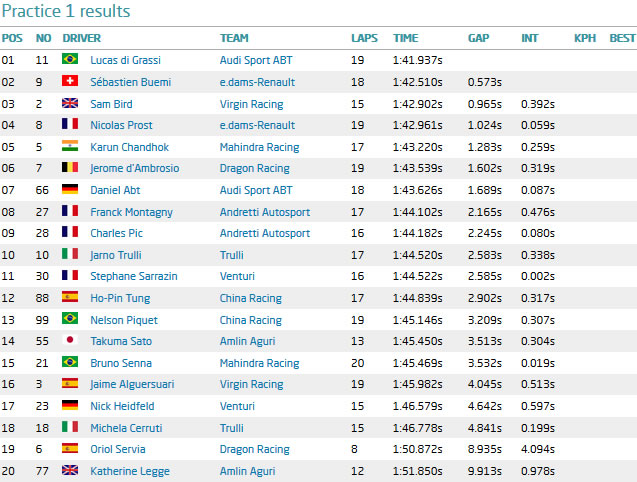Click Italian flag next to Jarno Trulli
Image resolution: width=637 pixels, height=482 pixels.
(70, 254)
